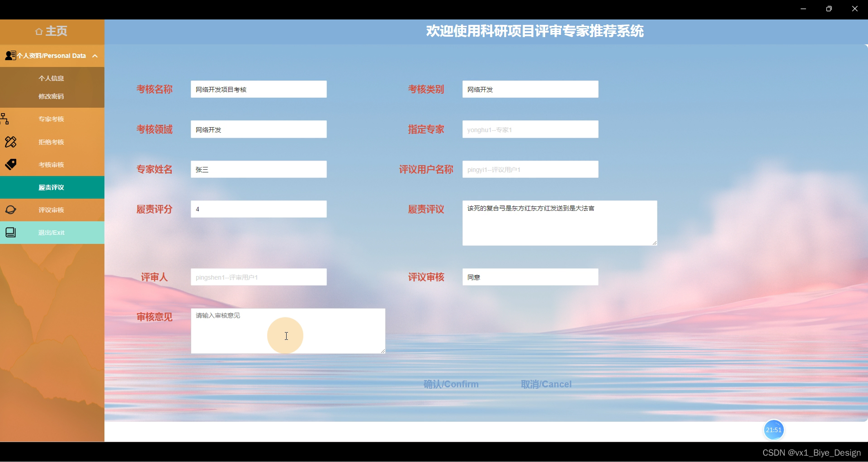Click the 考核类别 input field
The image size is (868, 462).
tap(530, 89)
